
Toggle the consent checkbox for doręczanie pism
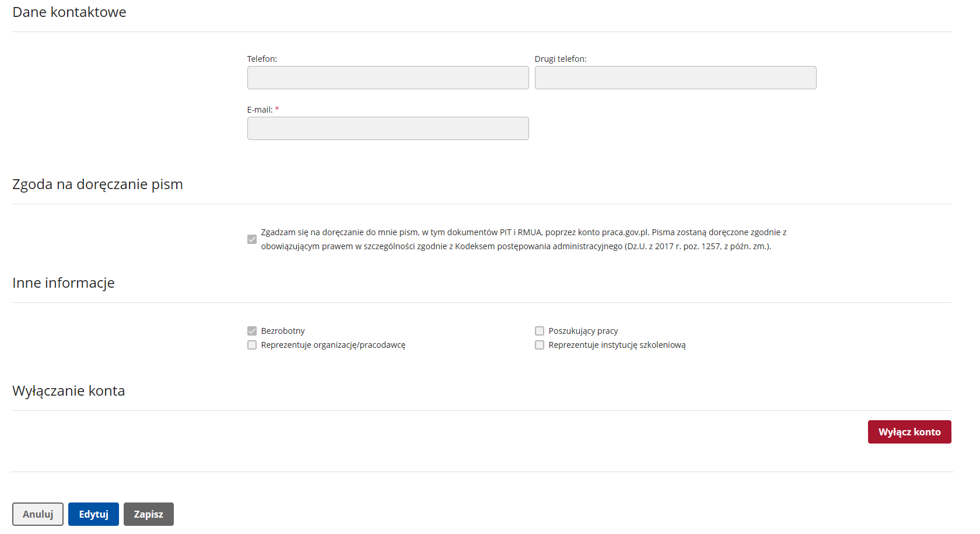[252, 239]
